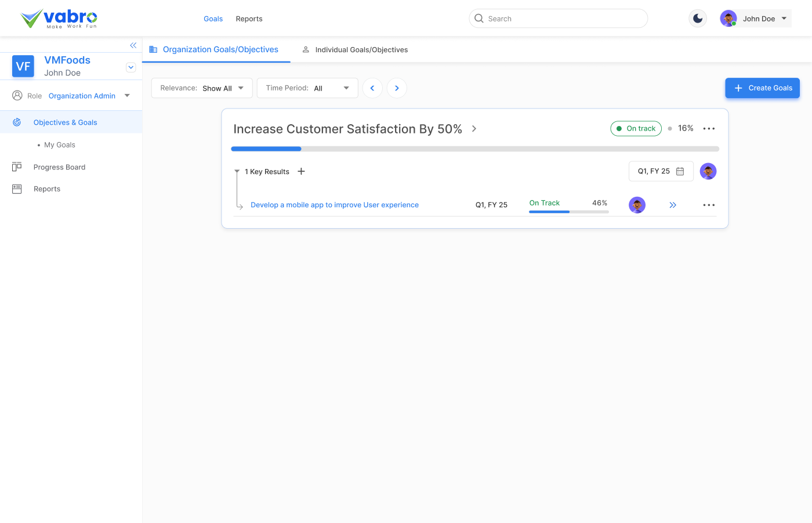This screenshot has width=812, height=523.
Task: Click the Vabro logo
Action: (59, 19)
